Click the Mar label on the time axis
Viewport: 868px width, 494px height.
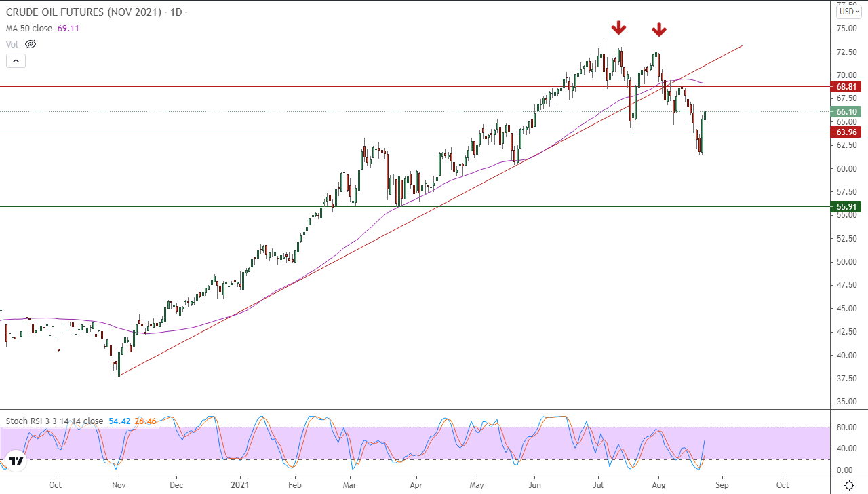351,485
